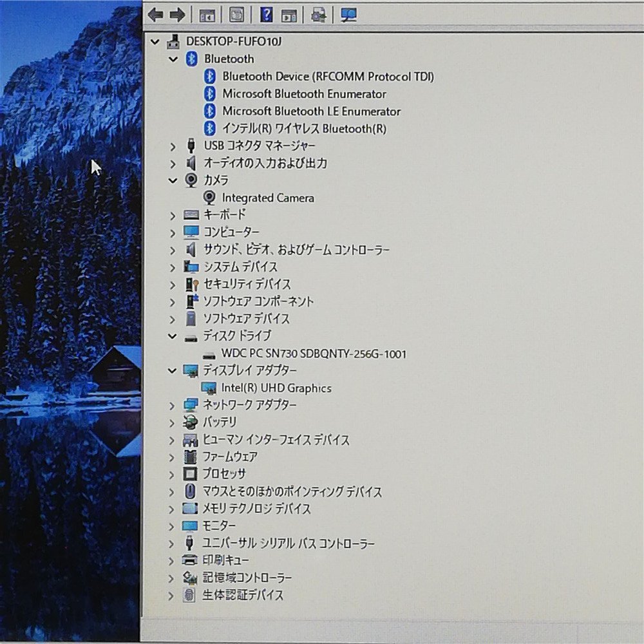The width and height of the screenshot is (644, 644).
Task: Click the Scan for hardware changes monitor icon
Action: 348,15
